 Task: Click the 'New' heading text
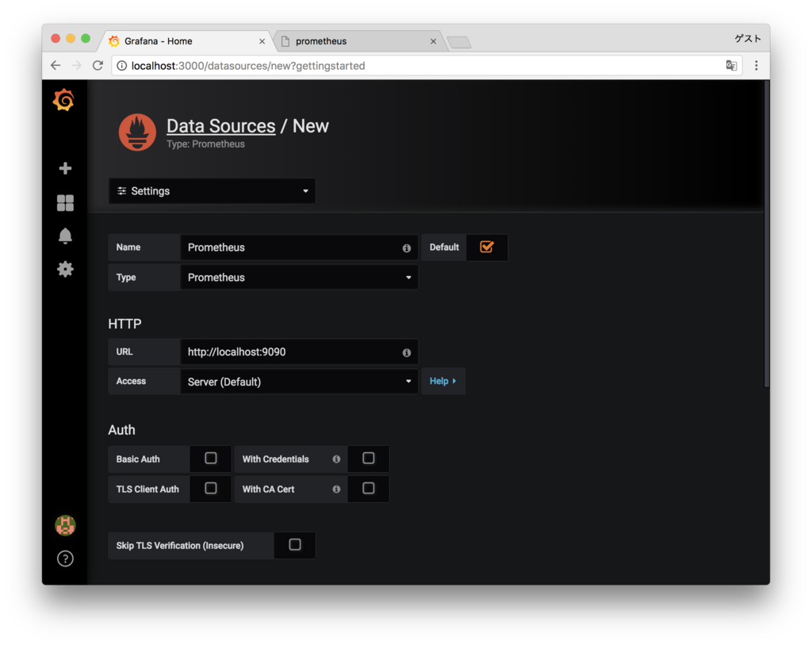[x=311, y=126]
